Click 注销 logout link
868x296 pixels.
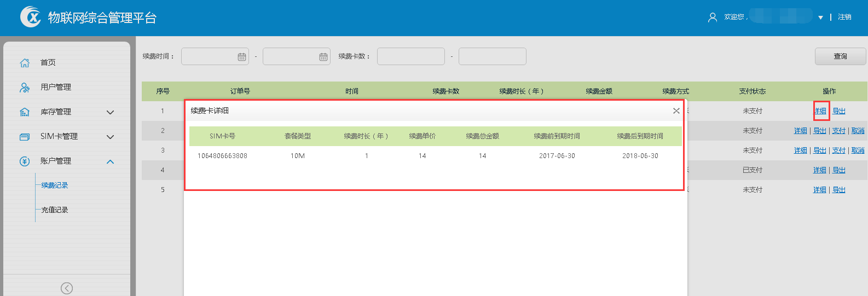click(x=844, y=17)
